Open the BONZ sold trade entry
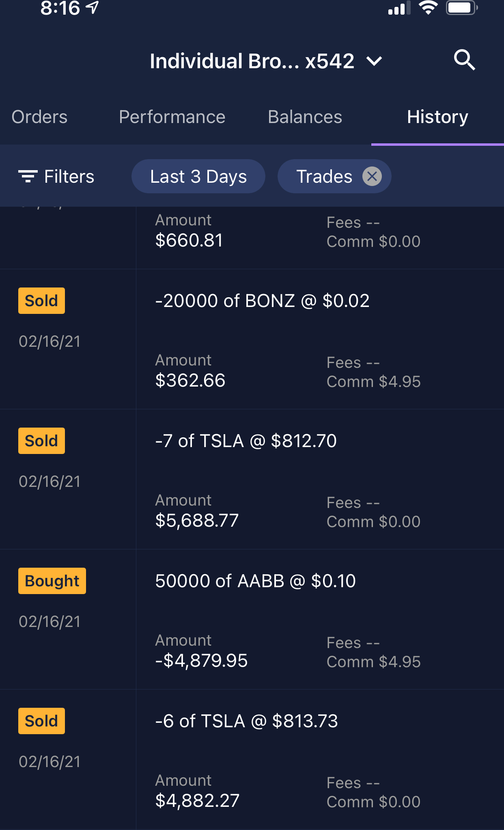The height and width of the screenshot is (830, 504). pos(262,301)
